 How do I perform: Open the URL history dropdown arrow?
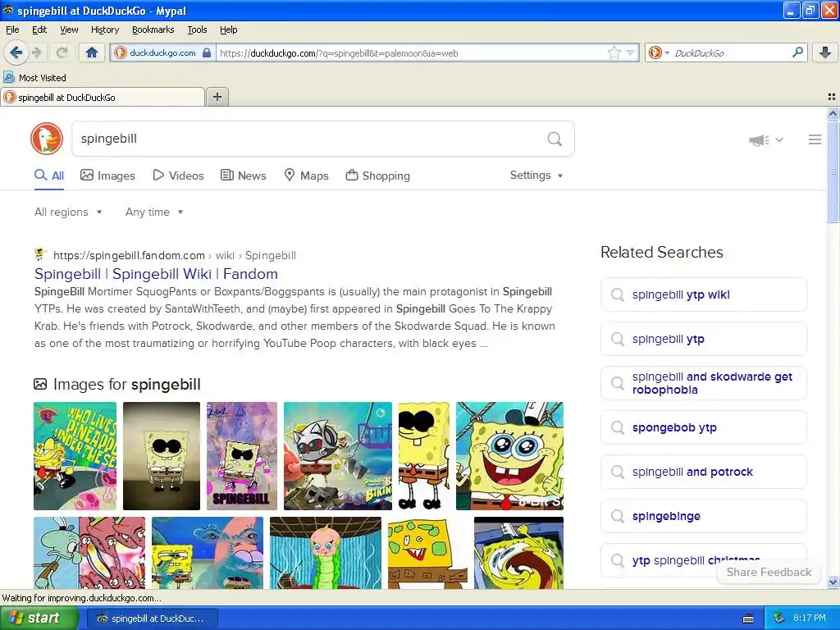631,52
